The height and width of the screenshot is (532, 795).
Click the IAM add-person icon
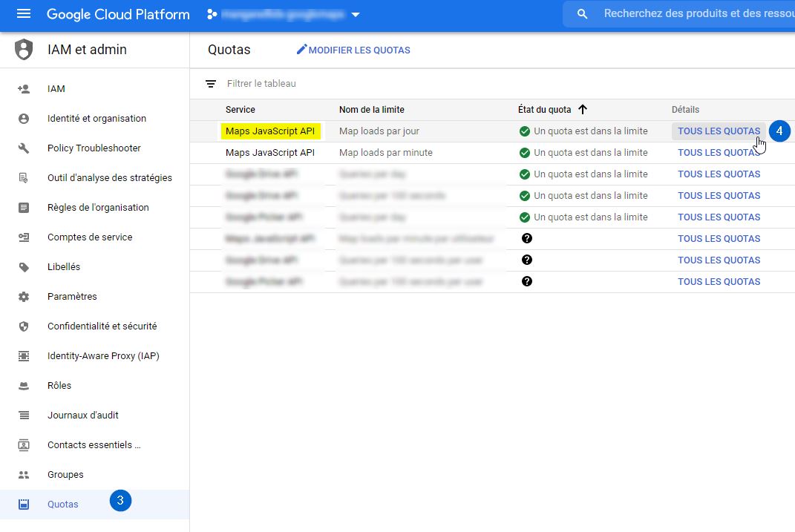point(24,89)
